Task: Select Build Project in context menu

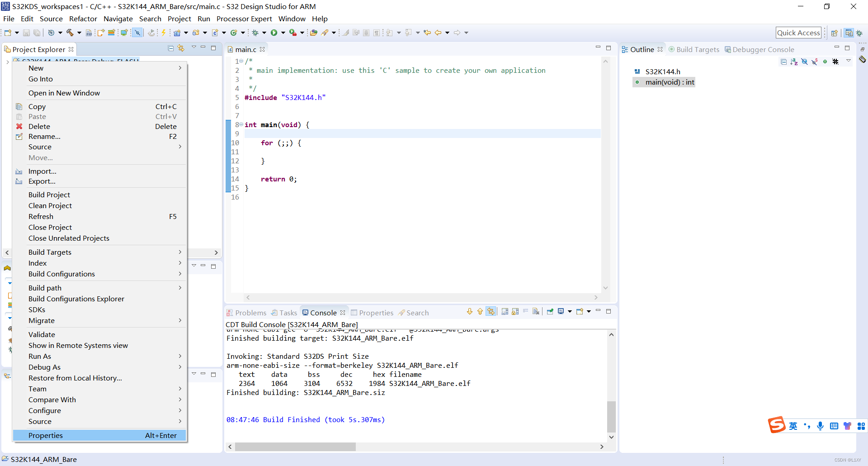Action: (x=100, y=195)
